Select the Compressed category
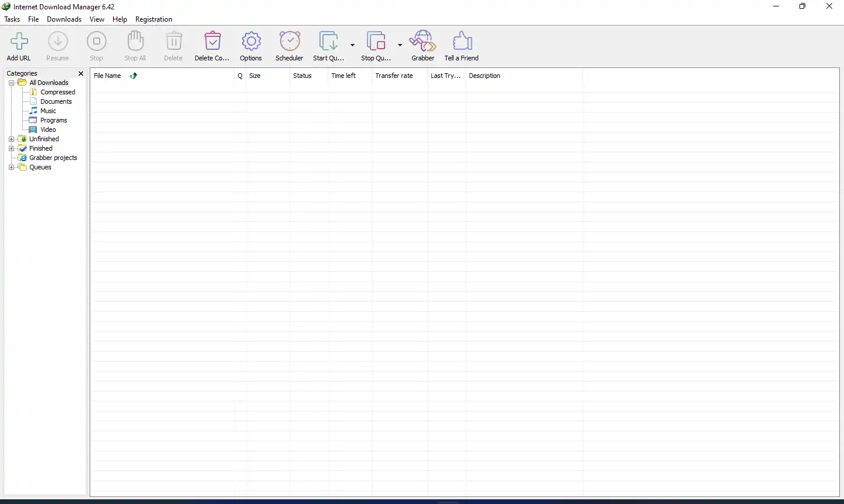844x504 pixels. (57, 93)
